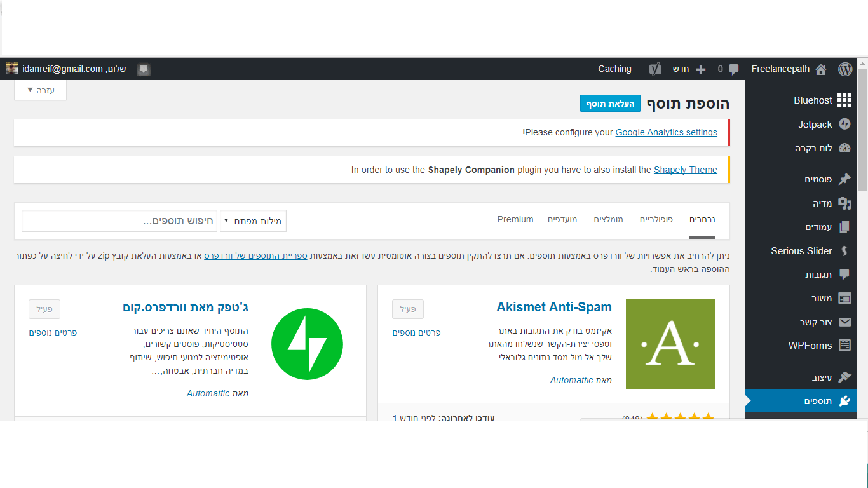Screen dimensions: 868x488
Task: Click the Shapely Theme link
Action: (685, 170)
